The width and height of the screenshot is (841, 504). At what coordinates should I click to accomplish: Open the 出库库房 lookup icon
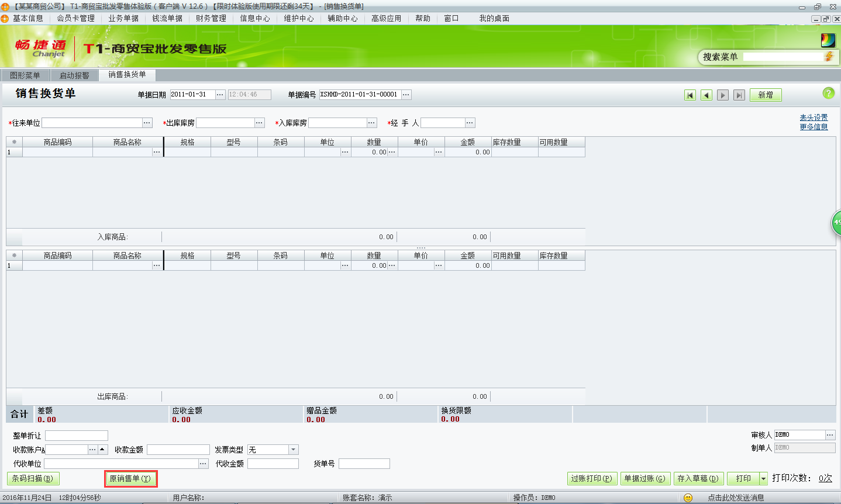(x=259, y=123)
